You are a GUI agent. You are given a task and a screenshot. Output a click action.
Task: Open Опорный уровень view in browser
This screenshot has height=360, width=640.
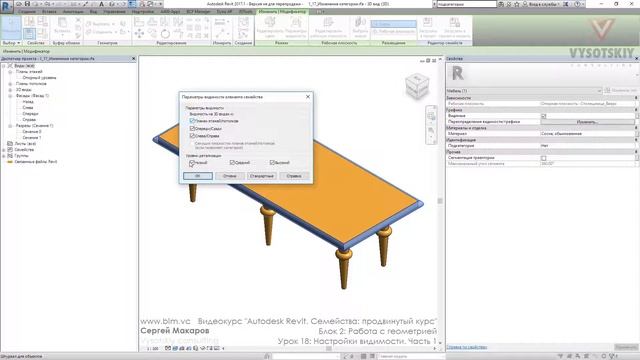pos(39,78)
